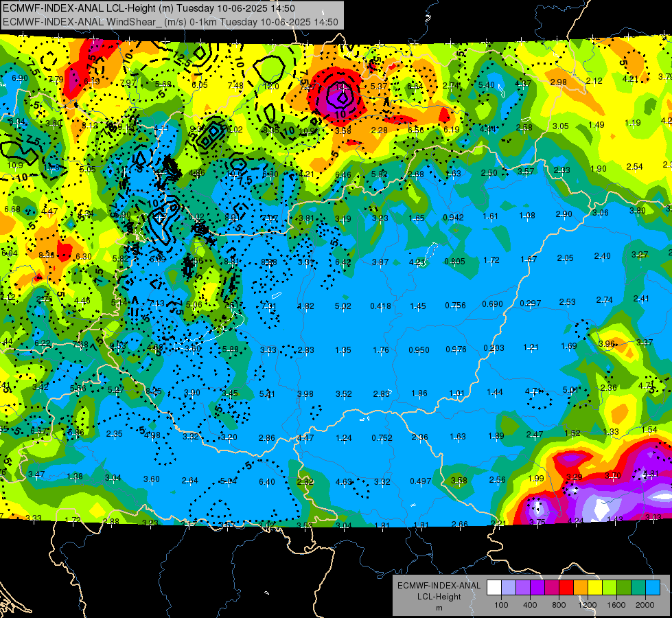Click the wind shear value '3.96'

(x=607, y=344)
